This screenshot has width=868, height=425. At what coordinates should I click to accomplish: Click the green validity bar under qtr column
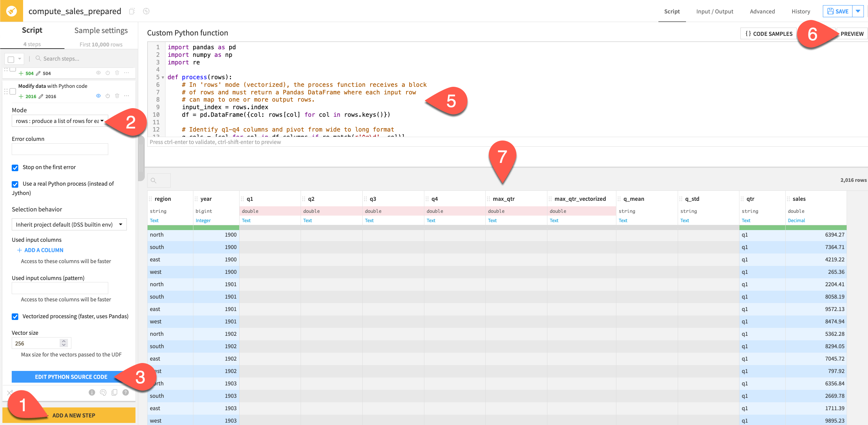pos(762,228)
